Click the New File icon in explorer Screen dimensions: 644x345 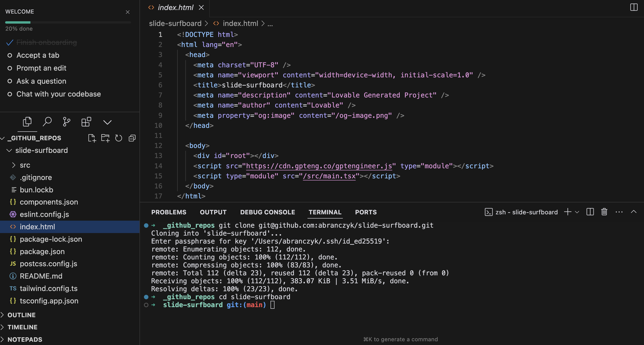(92, 138)
